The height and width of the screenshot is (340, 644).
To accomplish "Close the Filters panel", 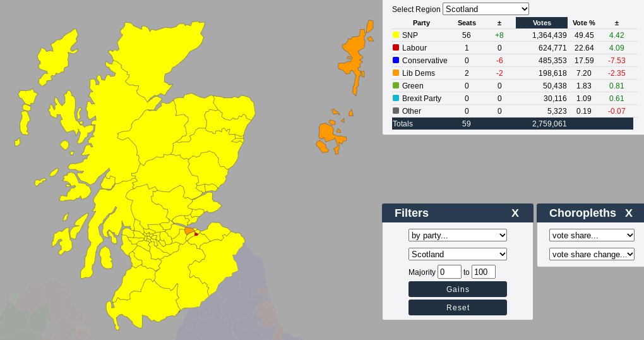I will (x=515, y=214).
